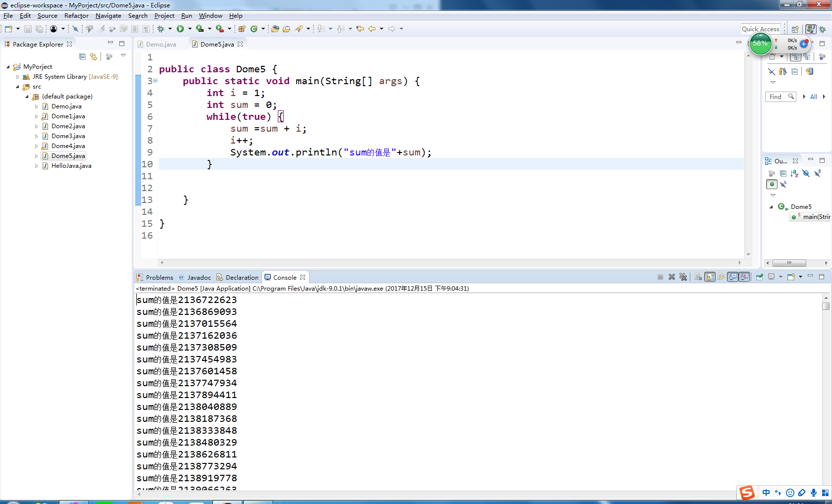
Task: Click the Search flashlight icon
Action: [x=299, y=29]
